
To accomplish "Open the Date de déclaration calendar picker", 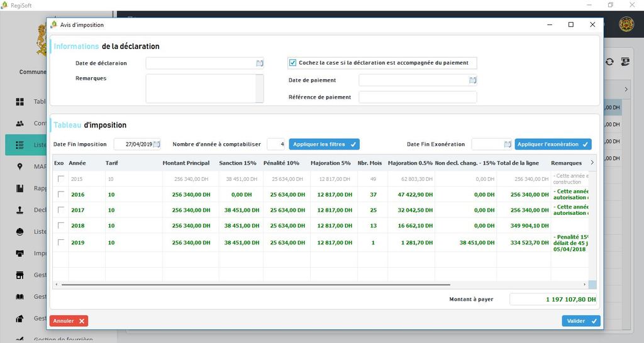I will 260,63.
